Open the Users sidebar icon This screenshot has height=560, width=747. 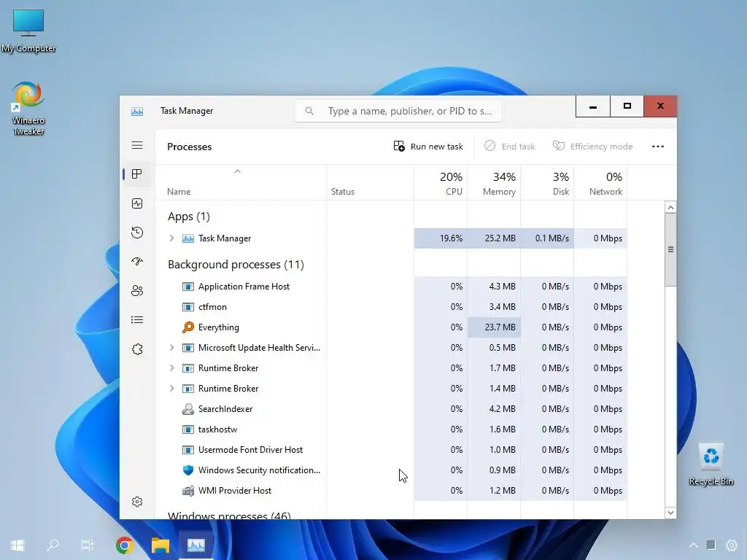pyautogui.click(x=137, y=290)
